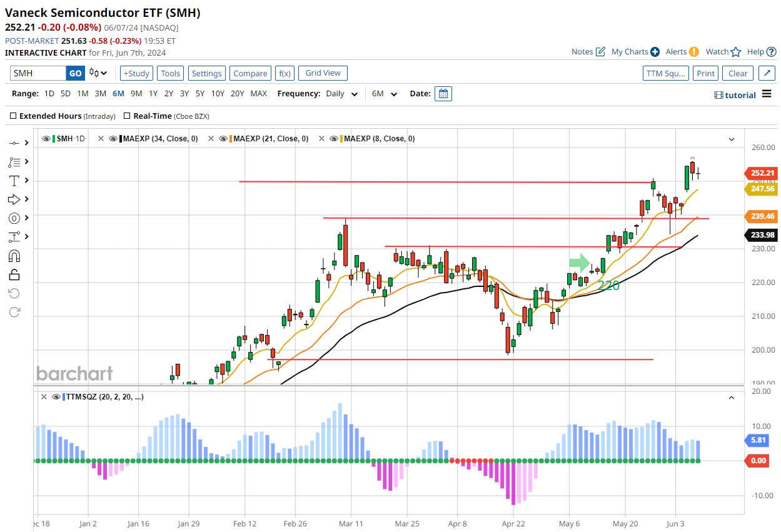Toggle visibility eye for SMH 1D series
Viewport: 781px width, 532px height.
click(x=46, y=139)
